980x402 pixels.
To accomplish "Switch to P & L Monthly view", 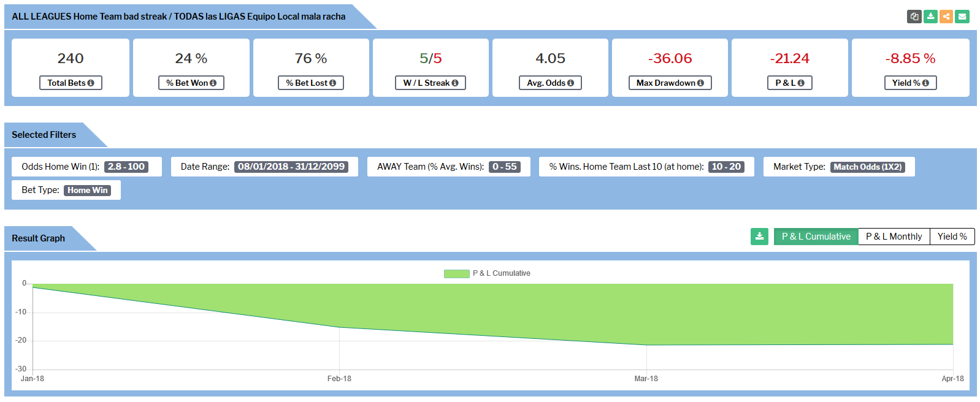I will (x=894, y=237).
